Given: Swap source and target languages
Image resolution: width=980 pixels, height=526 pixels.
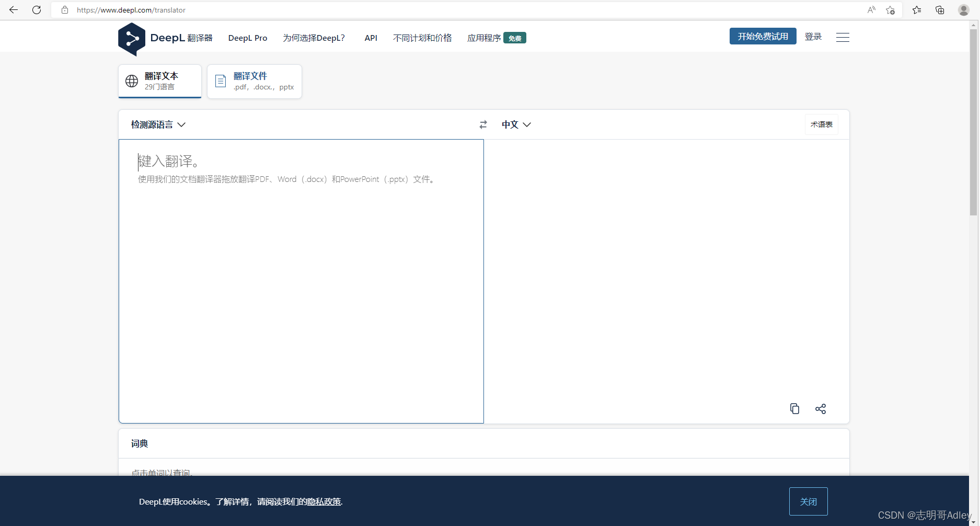Looking at the screenshot, I should click(x=483, y=124).
